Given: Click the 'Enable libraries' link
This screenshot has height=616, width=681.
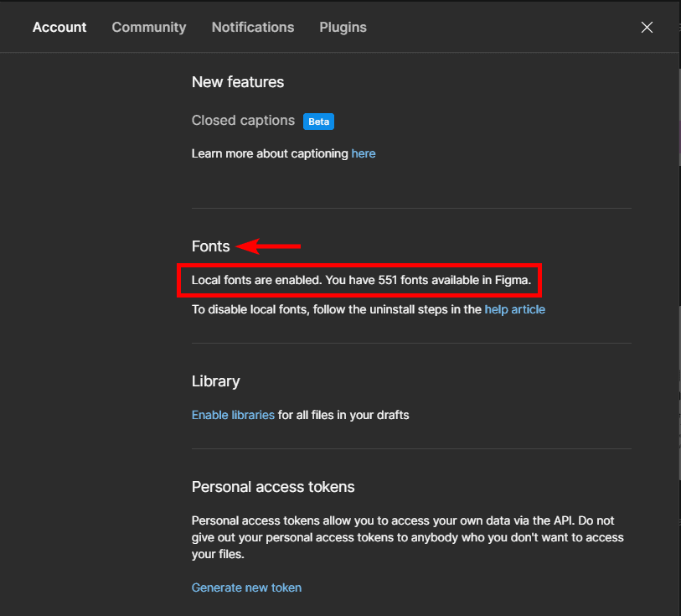Looking at the screenshot, I should [233, 415].
